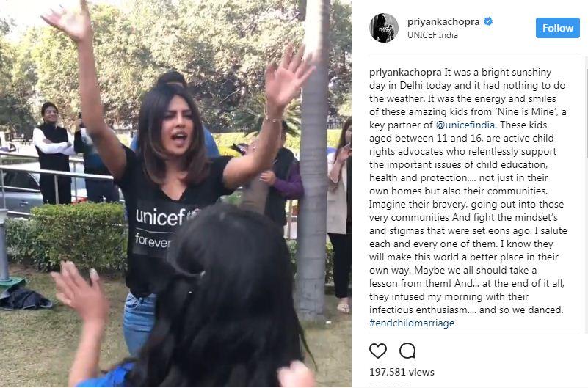Image resolution: width=588 pixels, height=388 pixels.
Task: Open comments via the speech bubble icon
Action: point(407,351)
